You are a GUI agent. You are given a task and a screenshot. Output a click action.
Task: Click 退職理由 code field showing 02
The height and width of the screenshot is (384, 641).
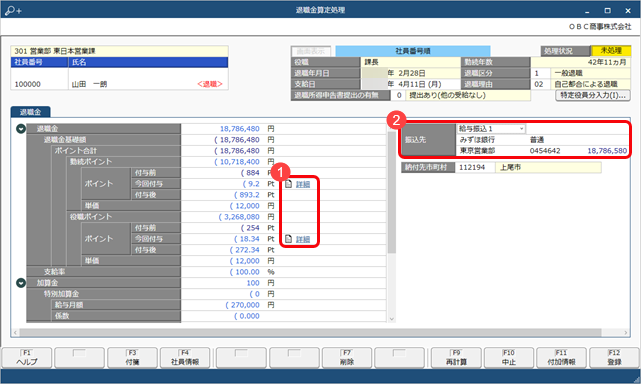click(540, 84)
